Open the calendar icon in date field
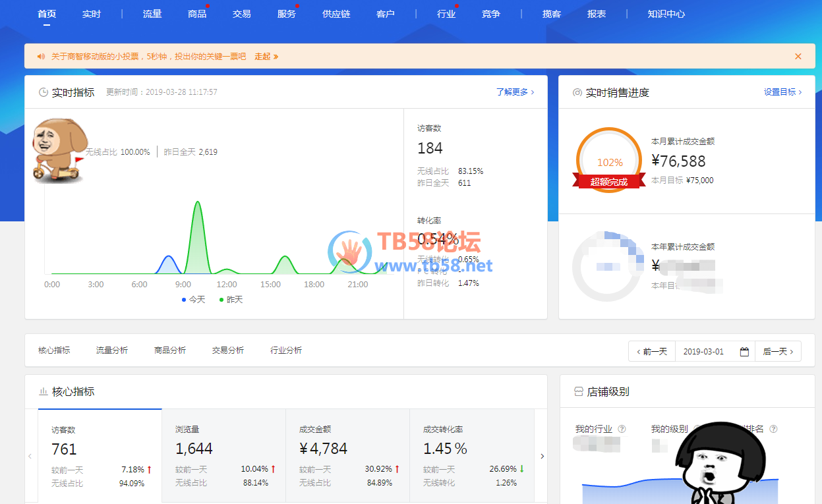Screen dimensions: 822x504 pos(744,352)
